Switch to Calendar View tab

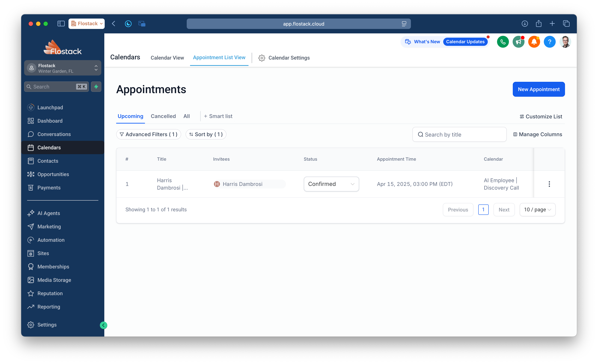click(x=167, y=58)
